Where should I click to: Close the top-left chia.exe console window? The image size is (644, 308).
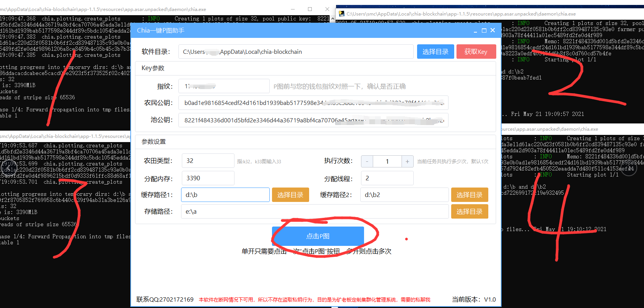pyautogui.click(x=327, y=9)
